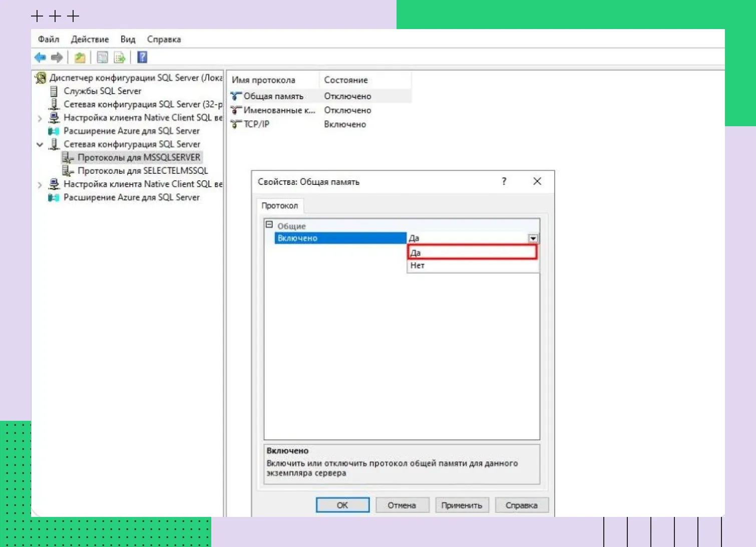Choose Да in the dropdown list
The height and width of the screenshot is (547, 756).
click(x=472, y=252)
